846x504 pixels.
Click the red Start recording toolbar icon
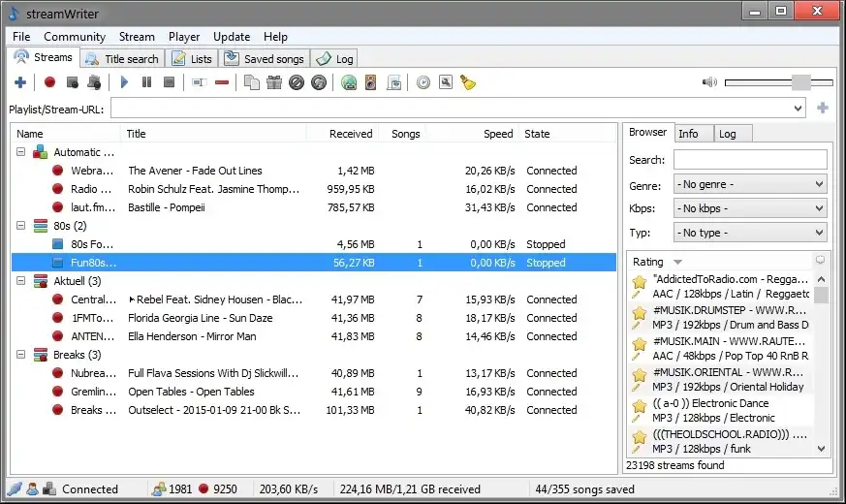coord(49,83)
